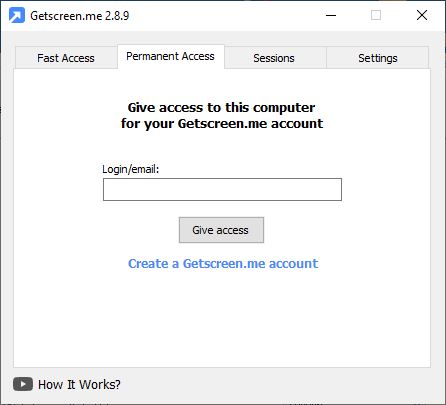This screenshot has width=446, height=405.
Task: Click the Give access button
Action: (221, 230)
